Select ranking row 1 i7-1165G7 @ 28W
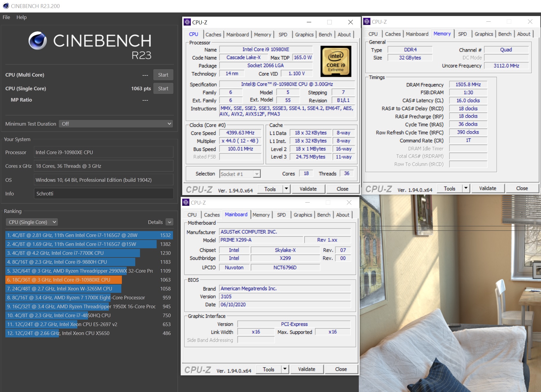Image resolution: width=541 pixels, height=392 pixels. pos(89,235)
